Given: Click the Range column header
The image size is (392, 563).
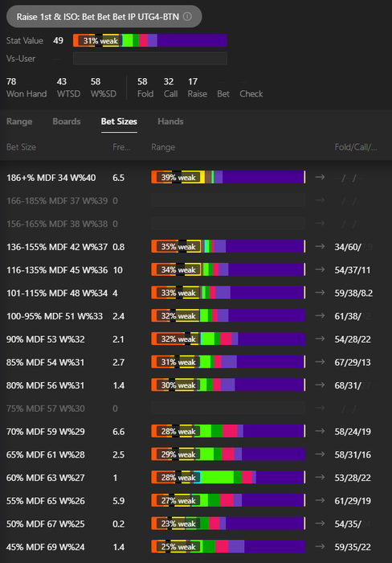Looking at the screenshot, I should point(163,147).
